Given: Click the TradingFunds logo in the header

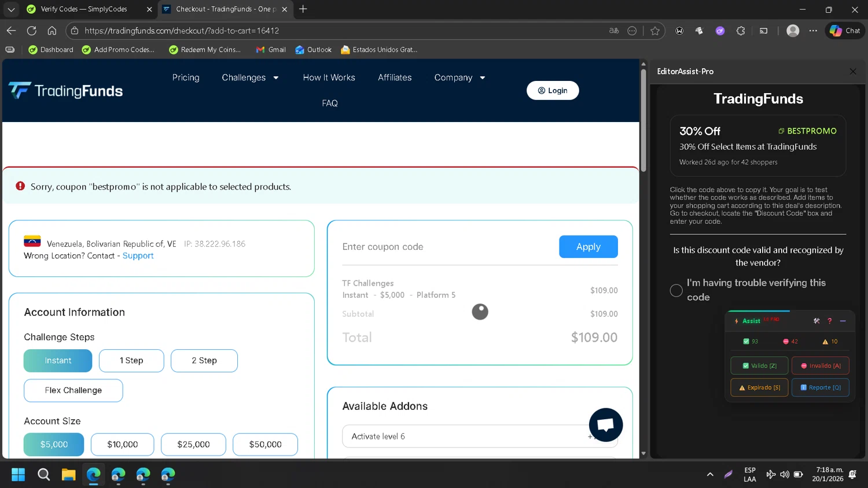Looking at the screenshot, I should pos(65,91).
